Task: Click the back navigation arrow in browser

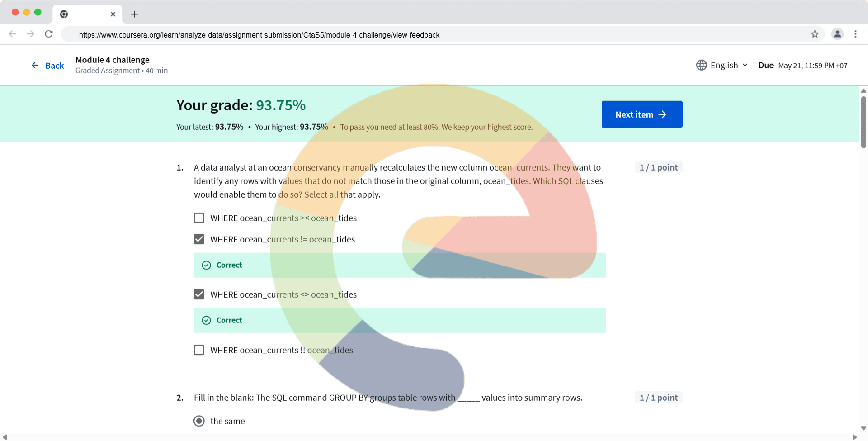Action: [13, 34]
